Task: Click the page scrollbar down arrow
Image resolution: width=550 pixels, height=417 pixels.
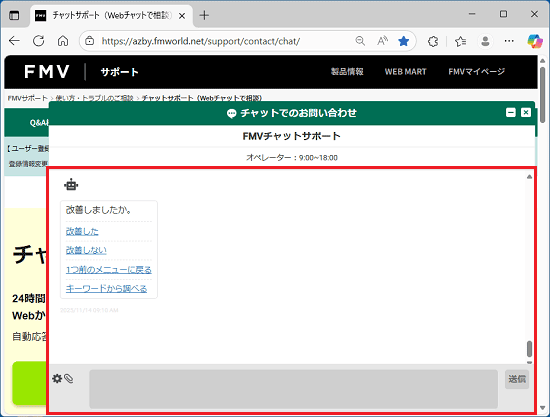Action: [x=543, y=408]
